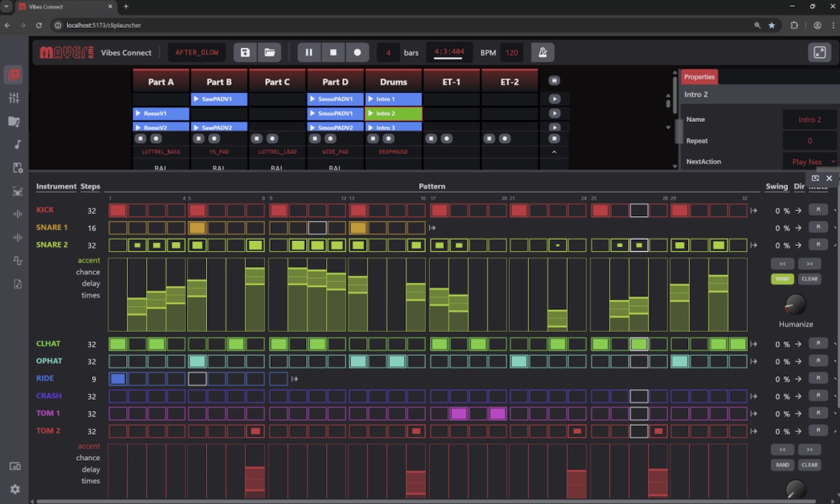840x504 pixels.
Task: Toggle the metronome
Action: pyautogui.click(x=543, y=53)
